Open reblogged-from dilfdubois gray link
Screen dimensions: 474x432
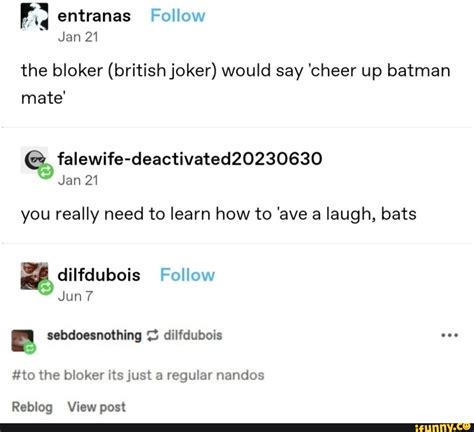coord(193,335)
